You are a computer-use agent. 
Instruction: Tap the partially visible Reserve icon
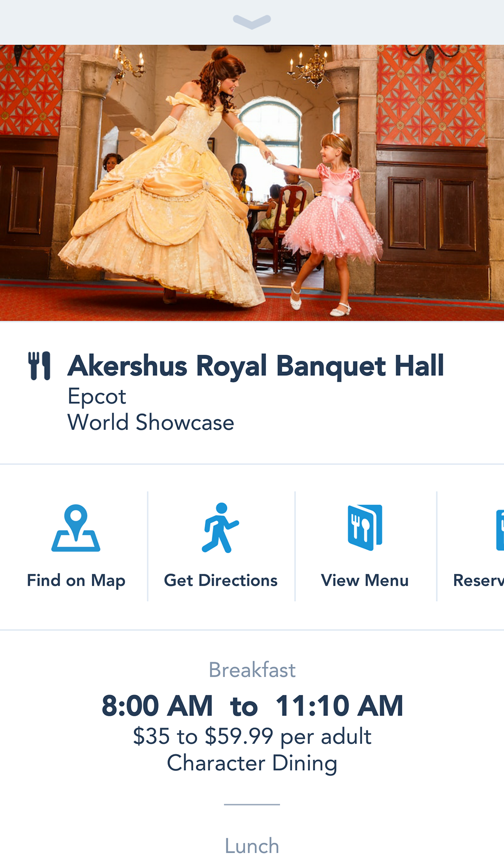point(500,530)
